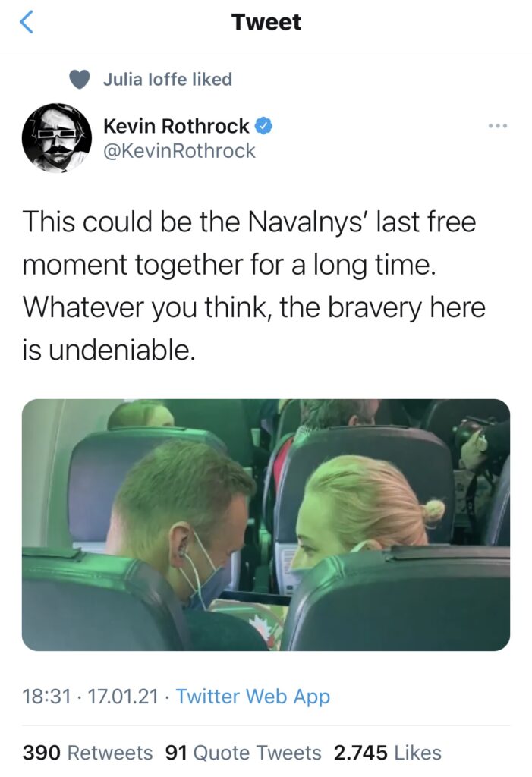Screen dimensions: 532x777
Task: Tap the back arrow icon
Action: click(27, 22)
